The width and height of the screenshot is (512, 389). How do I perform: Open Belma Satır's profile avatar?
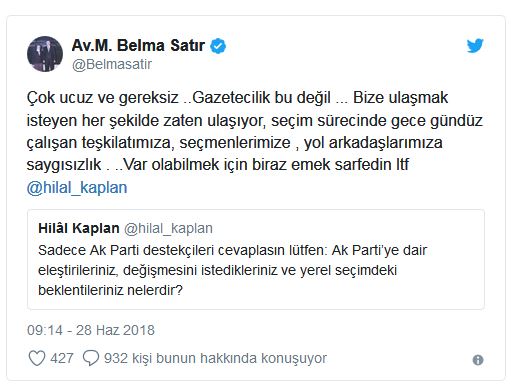pyautogui.click(x=45, y=54)
